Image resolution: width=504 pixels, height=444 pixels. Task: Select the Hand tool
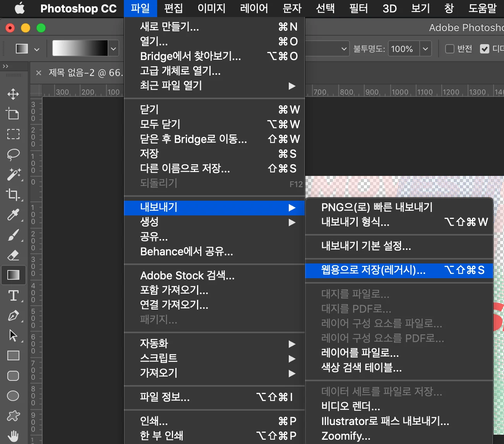[13, 436]
